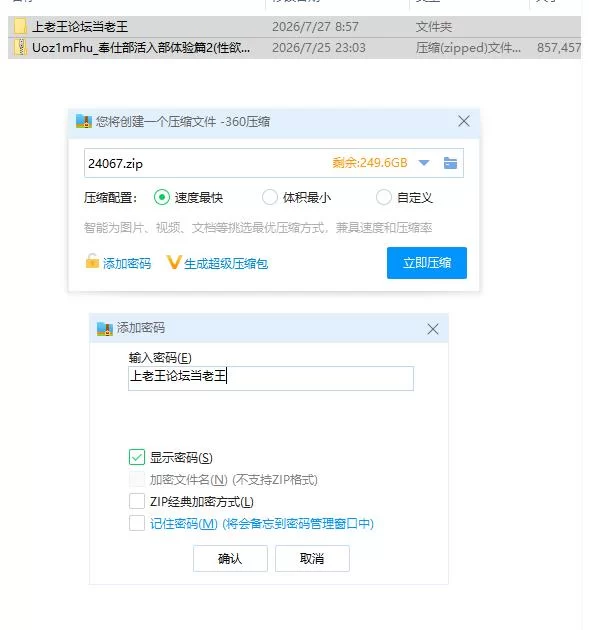Click the 360压缩 icon in the compression dialog title
The image size is (589, 630).
84,121
